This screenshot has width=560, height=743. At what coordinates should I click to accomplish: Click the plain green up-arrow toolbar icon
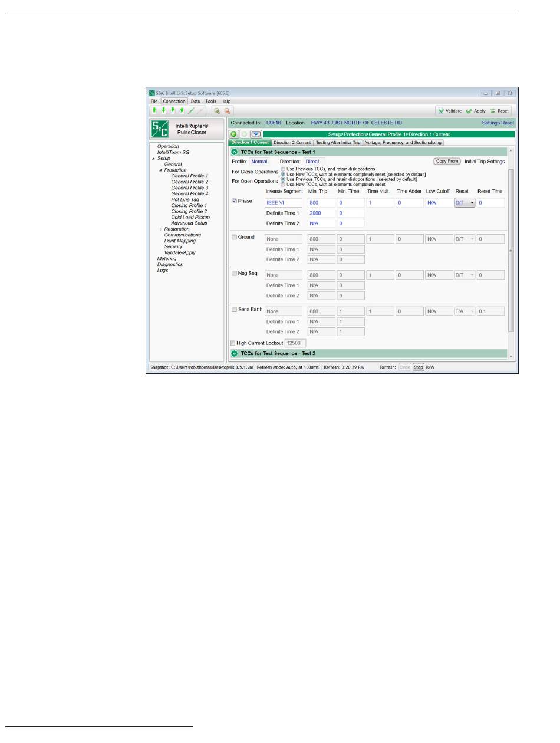(x=154, y=111)
